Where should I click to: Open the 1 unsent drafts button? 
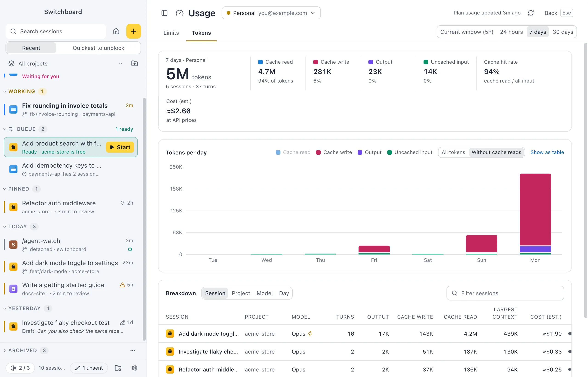(x=89, y=368)
